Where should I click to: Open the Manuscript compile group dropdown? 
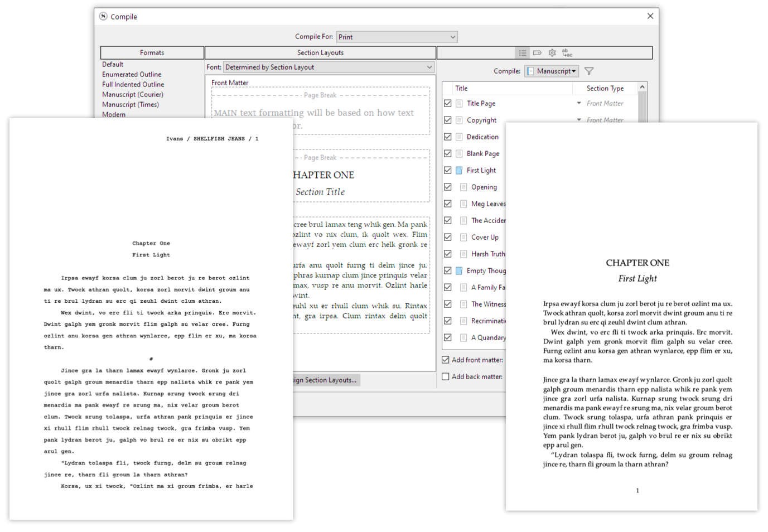click(552, 71)
